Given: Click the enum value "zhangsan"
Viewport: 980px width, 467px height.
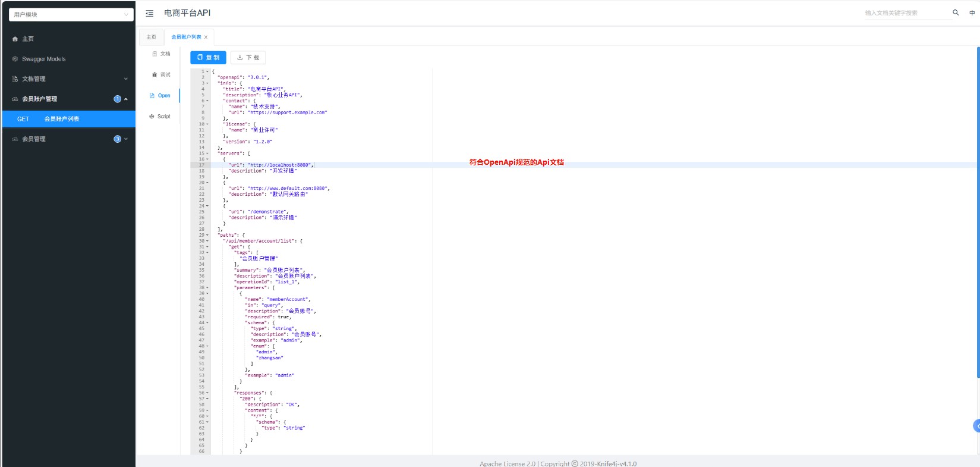Looking at the screenshot, I should pos(270,358).
